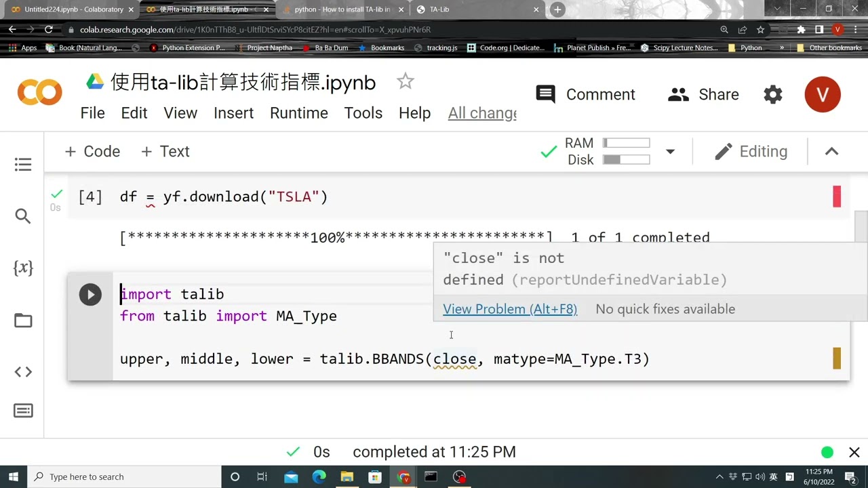868x488 pixels.
Task: Open the View menu
Action: tap(180, 113)
